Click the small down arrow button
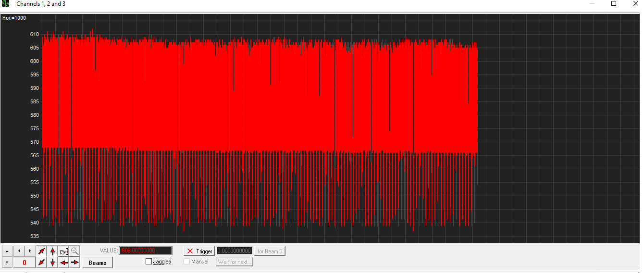Image resolution: width=644 pixels, height=275 pixels. click(7, 262)
